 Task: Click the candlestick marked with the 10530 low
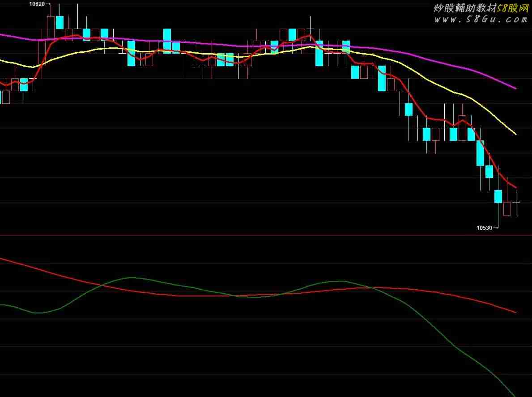click(498, 197)
